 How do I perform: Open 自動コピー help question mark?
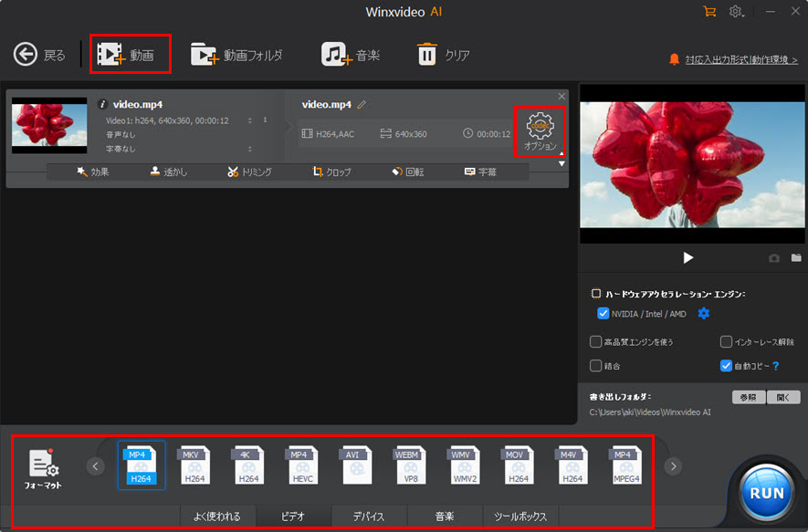click(x=776, y=366)
